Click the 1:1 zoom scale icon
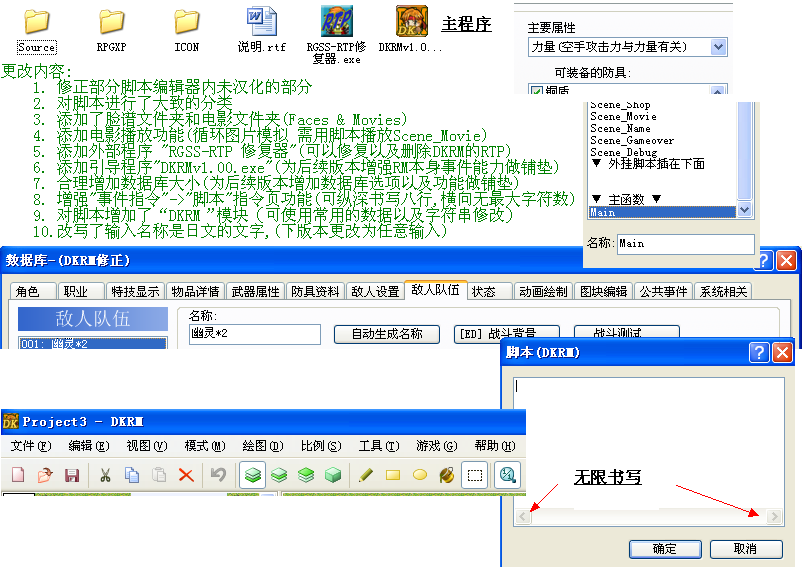Screen dimensions: 802x567 507,475
